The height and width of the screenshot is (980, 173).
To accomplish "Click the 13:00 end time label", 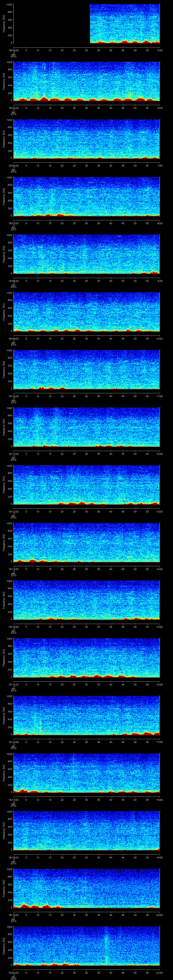I will pyautogui.click(x=159, y=511).
